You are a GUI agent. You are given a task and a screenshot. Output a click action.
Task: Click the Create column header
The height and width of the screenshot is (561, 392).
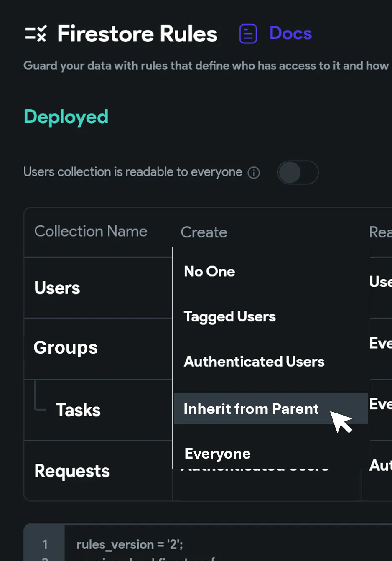[204, 232]
